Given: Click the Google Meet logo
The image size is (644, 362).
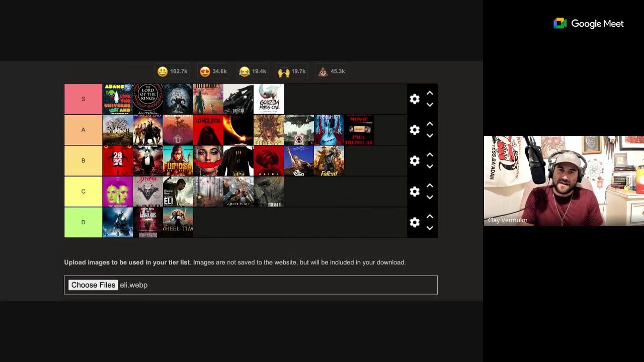Looking at the screenshot, I should (588, 24).
